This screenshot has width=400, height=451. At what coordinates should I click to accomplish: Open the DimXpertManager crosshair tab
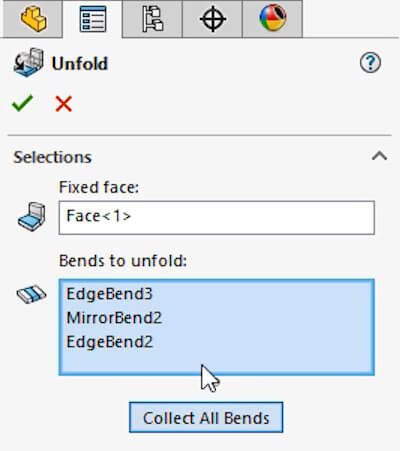[x=213, y=19]
